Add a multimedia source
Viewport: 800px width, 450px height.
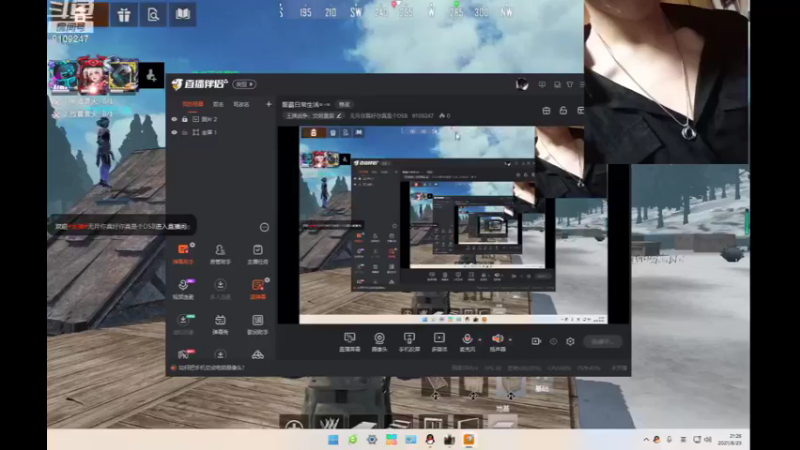[x=439, y=342]
